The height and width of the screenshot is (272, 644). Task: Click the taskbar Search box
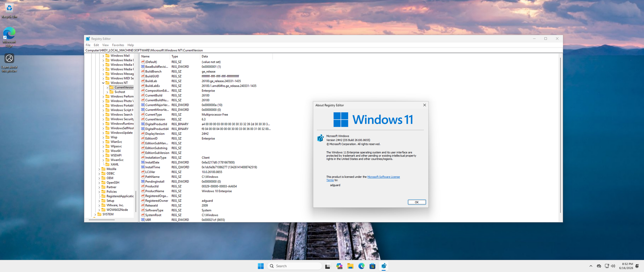point(294,266)
